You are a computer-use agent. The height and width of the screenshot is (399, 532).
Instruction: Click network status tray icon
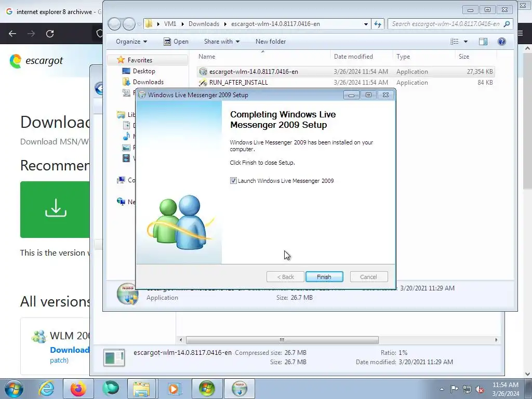click(467, 389)
